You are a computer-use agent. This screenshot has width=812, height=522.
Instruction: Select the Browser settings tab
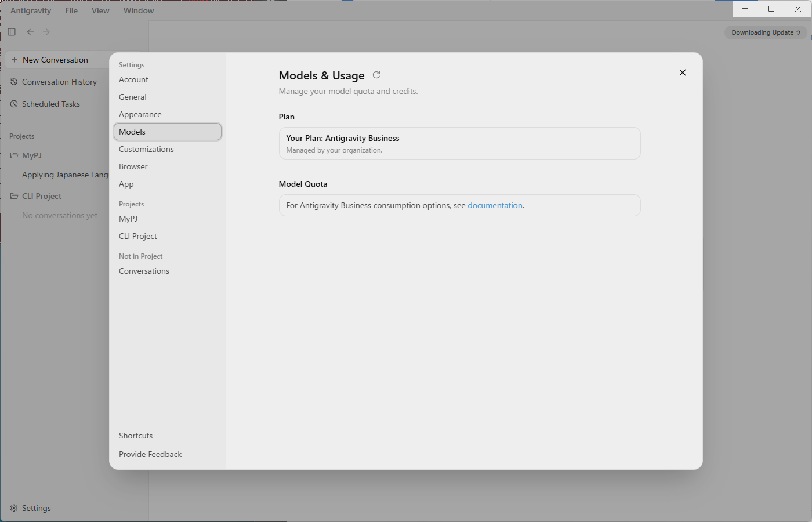(x=168, y=166)
